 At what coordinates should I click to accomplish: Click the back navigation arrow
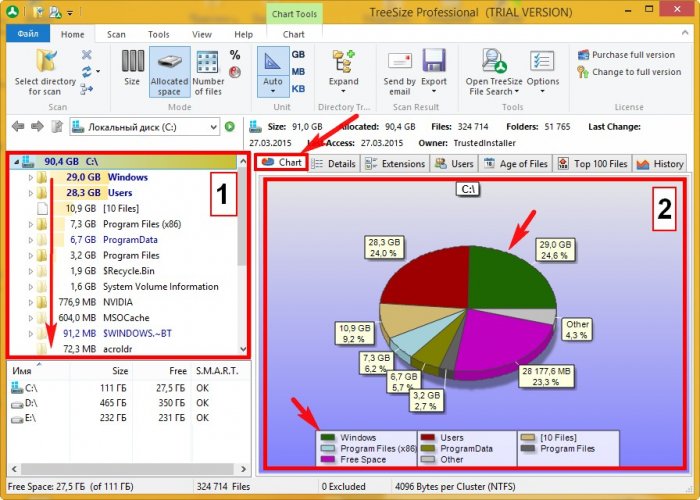[x=17, y=127]
